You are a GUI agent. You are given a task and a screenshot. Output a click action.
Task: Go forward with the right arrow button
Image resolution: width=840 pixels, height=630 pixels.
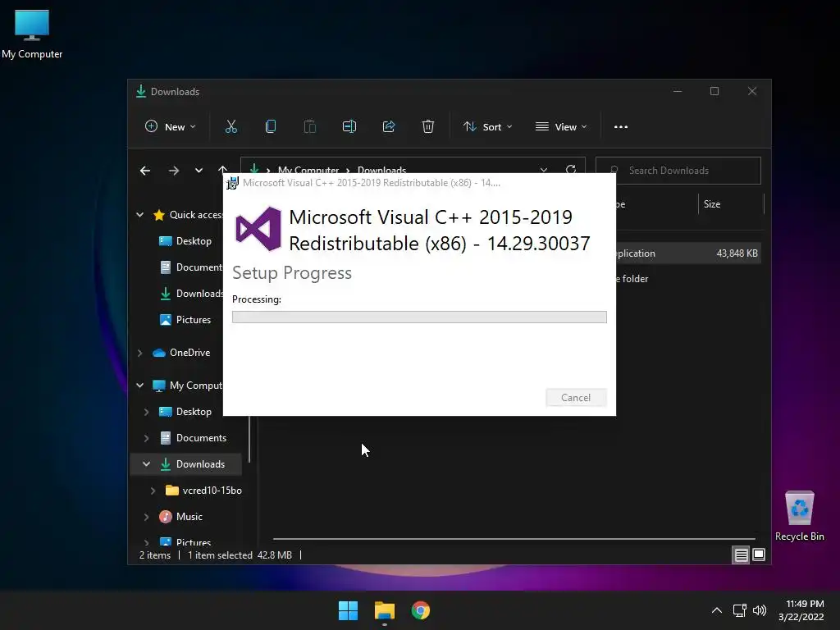(174, 171)
